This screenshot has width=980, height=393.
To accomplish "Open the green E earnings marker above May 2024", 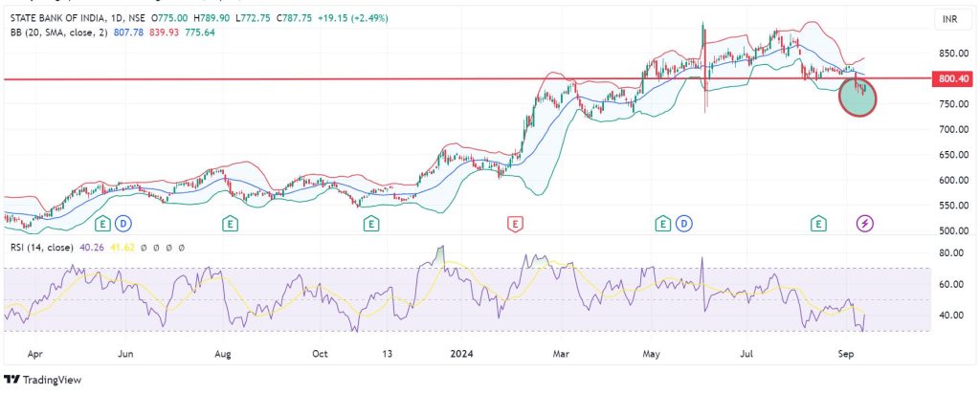I will click(x=662, y=223).
